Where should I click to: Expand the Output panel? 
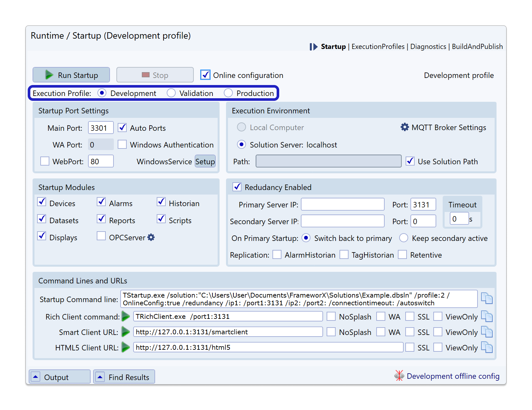pyautogui.click(x=36, y=377)
